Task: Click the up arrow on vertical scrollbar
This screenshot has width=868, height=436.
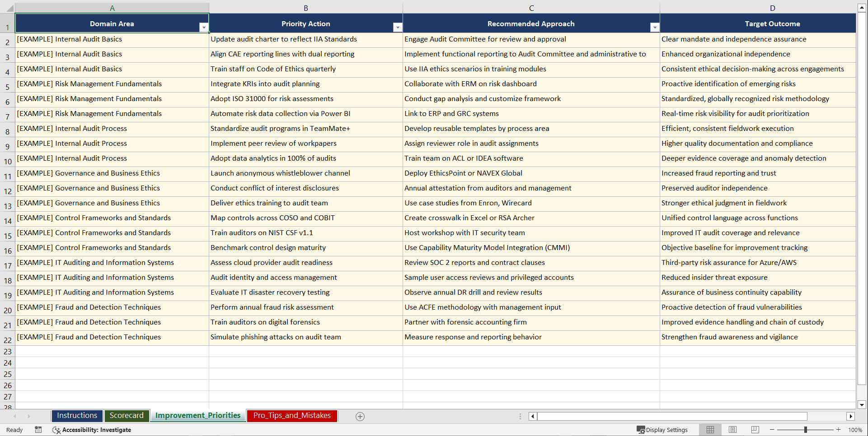Action: (862, 7)
